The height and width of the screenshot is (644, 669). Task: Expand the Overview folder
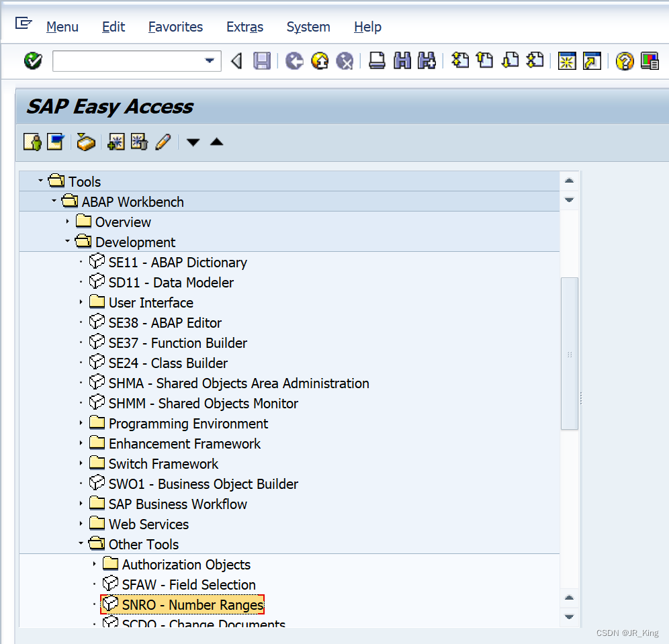[x=67, y=222]
